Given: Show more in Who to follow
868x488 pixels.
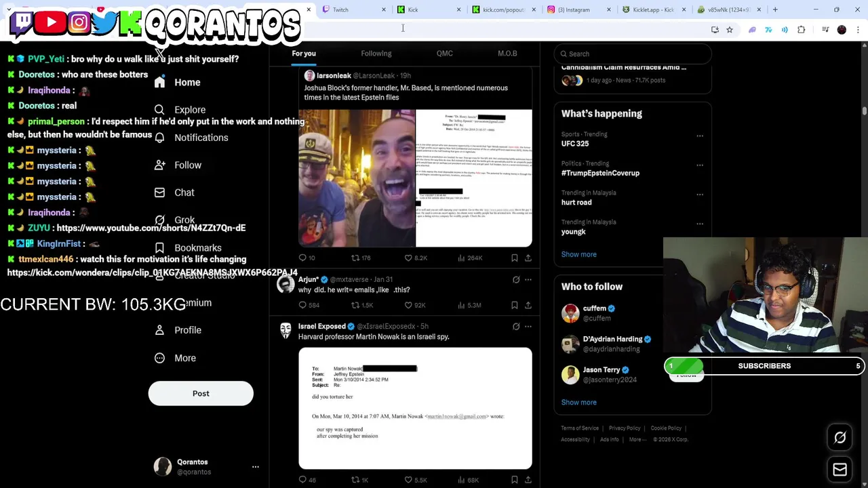Looking at the screenshot, I should [x=579, y=403].
